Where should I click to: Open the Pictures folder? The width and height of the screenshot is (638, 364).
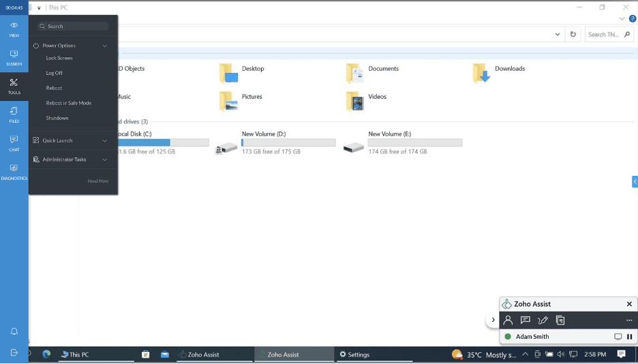(x=241, y=100)
